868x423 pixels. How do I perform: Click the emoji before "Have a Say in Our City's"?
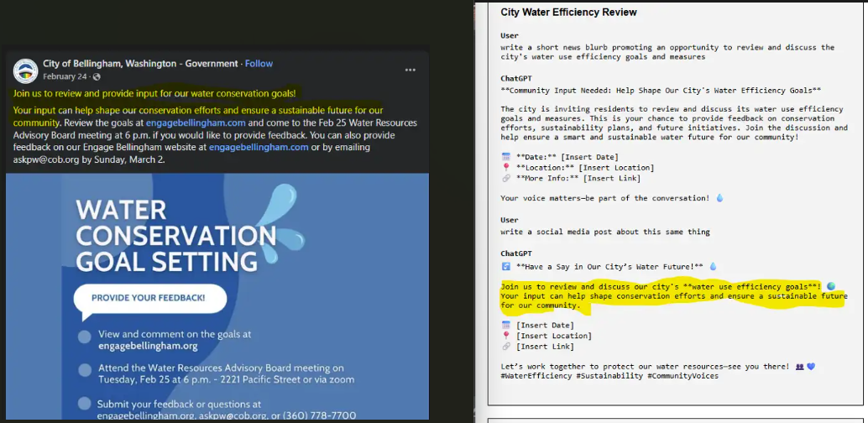tap(505, 266)
